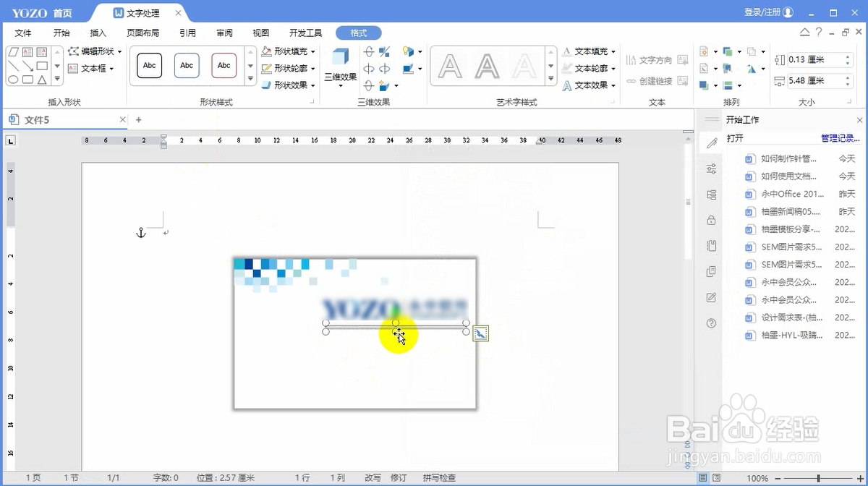Open recent file 柚墨-HYL-吸睛...
Image resolution: width=868 pixels, height=486 pixels.
(799, 335)
